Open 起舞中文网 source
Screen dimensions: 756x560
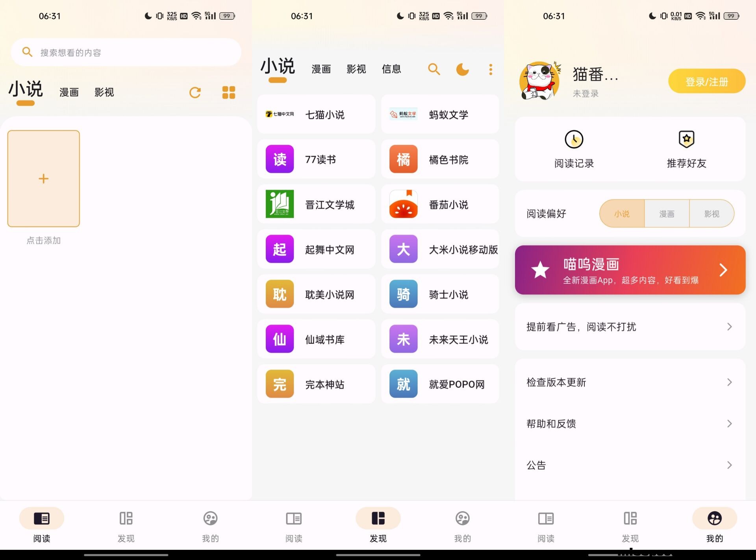(316, 249)
